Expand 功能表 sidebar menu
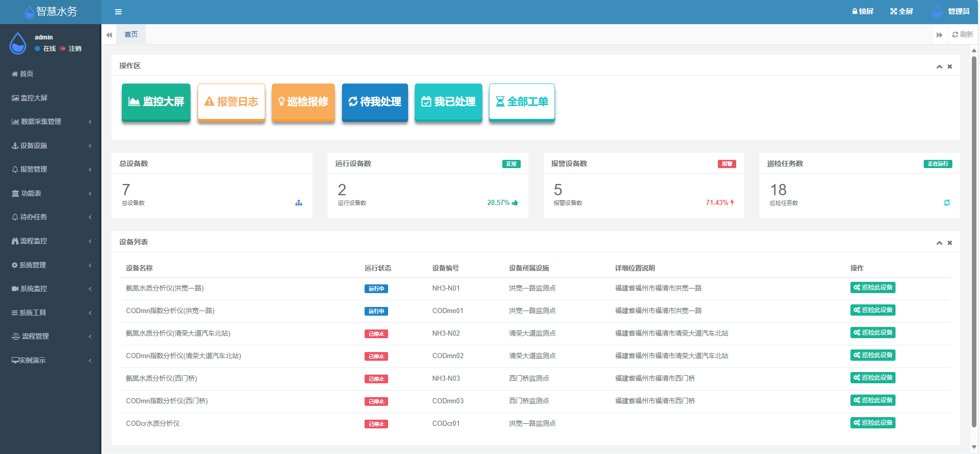This screenshot has height=454, width=980. point(50,193)
